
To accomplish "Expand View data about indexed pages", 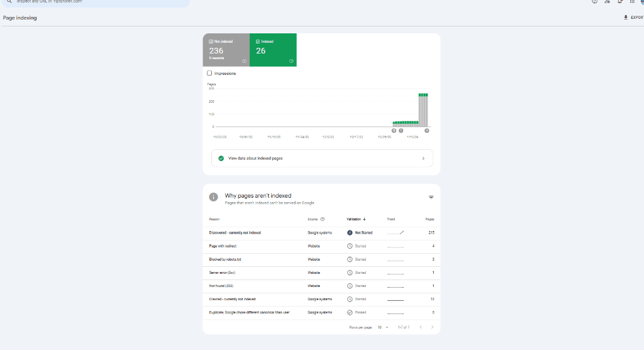I will coord(322,158).
